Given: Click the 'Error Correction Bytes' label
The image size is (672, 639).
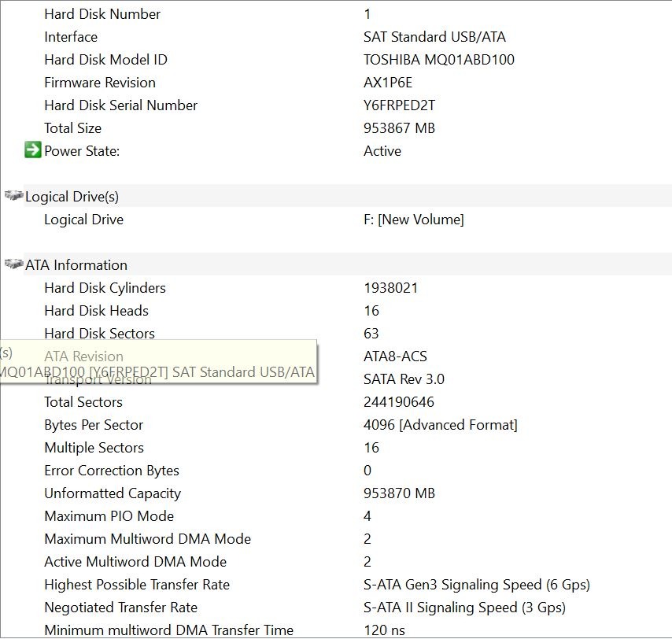Looking at the screenshot, I should tap(112, 470).
